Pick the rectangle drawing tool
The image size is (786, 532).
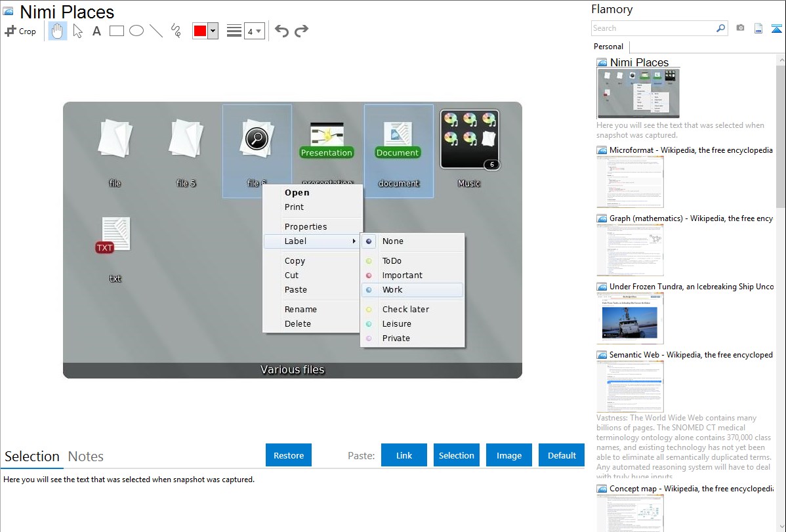(x=117, y=31)
